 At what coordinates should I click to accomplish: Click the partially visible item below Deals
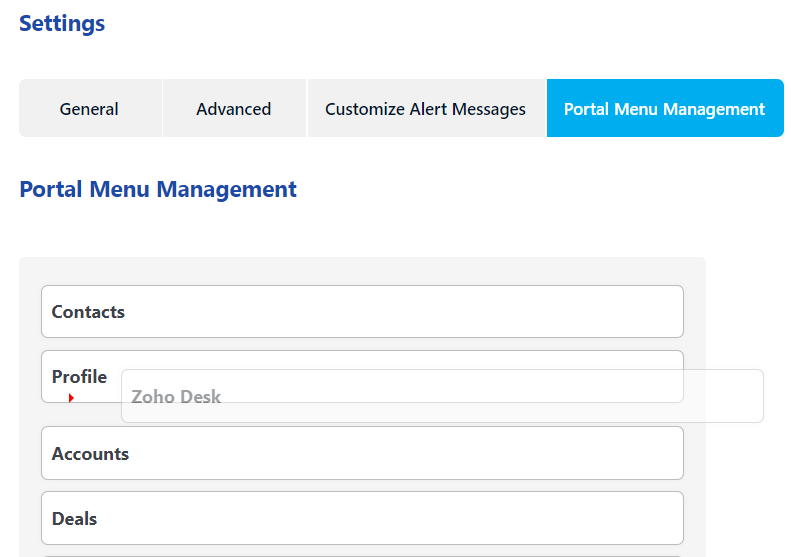362,556
